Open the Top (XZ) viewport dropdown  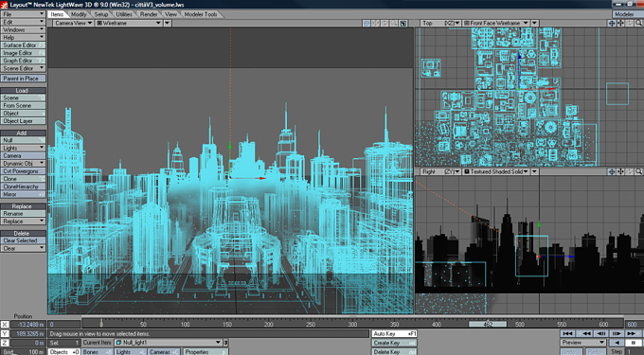tap(440, 23)
